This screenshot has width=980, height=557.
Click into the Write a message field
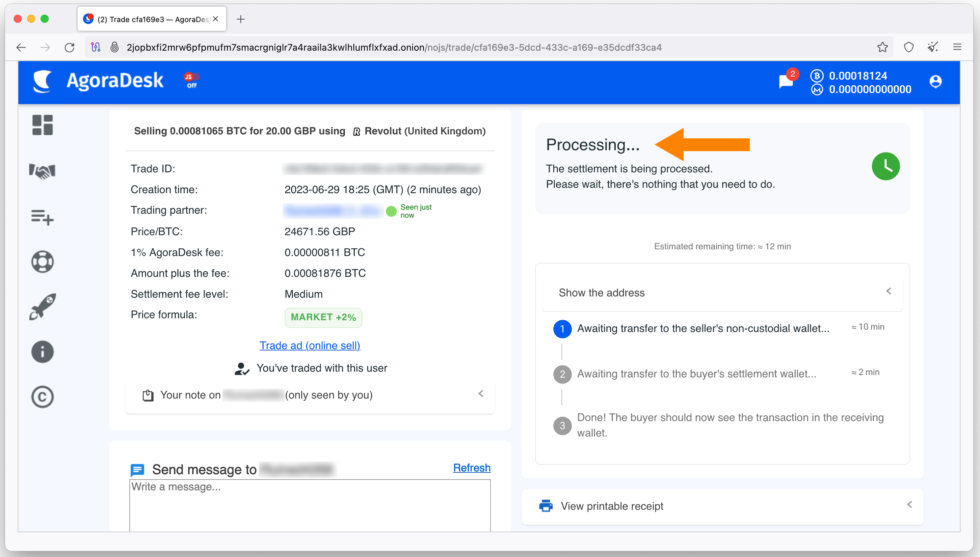(310, 505)
